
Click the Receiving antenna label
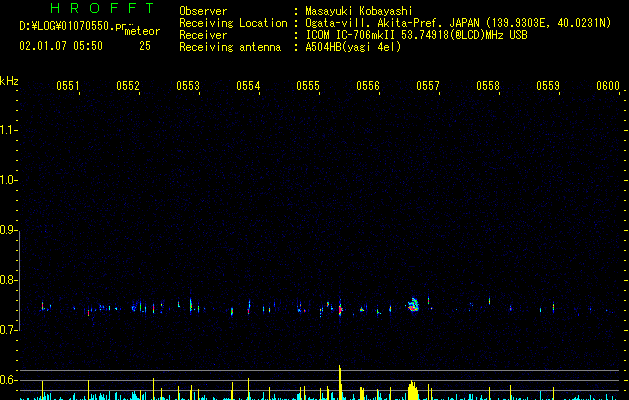pyautogui.click(x=230, y=47)
